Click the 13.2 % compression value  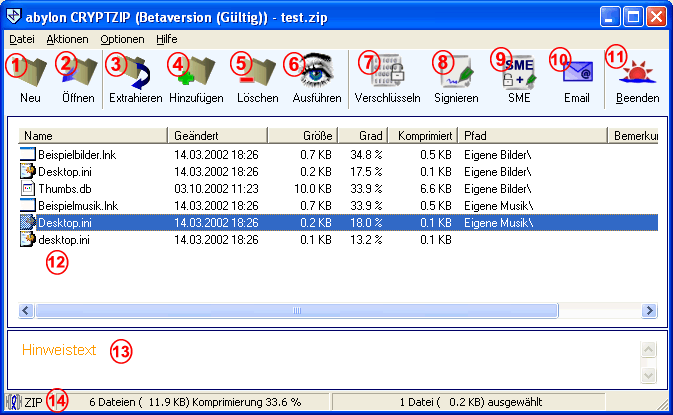coord(366,240)
